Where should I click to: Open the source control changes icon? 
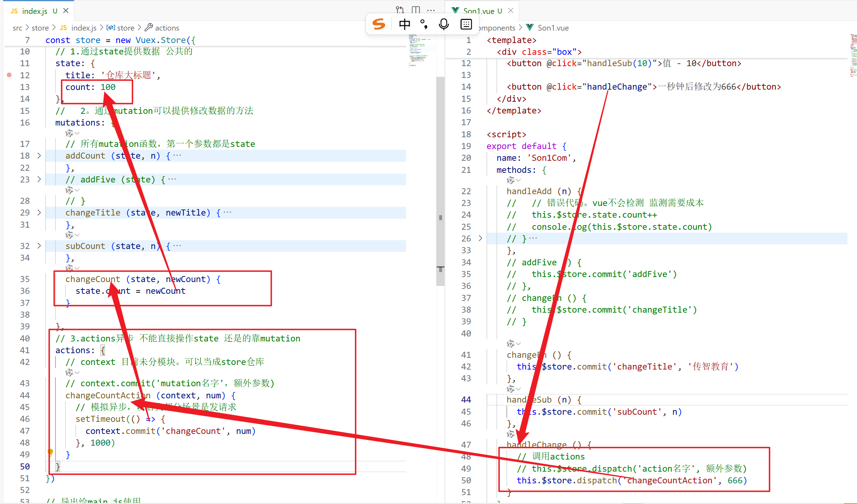(x=400, y=10)
